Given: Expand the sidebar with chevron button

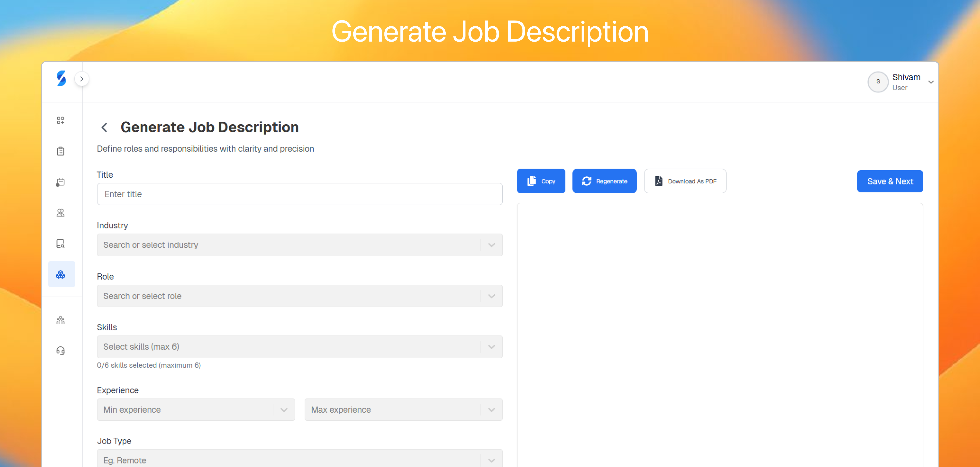Looking at the screenshot, I should tap(82, 79).
